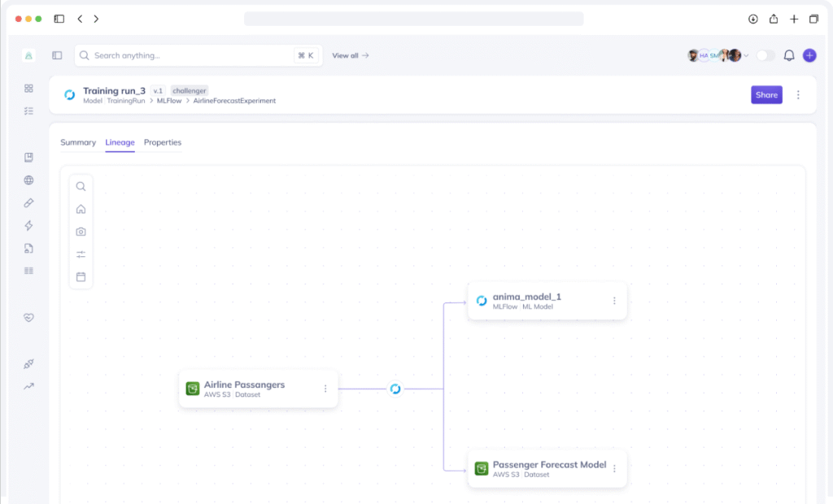833x504 pixels.
Task: Open the link icon in the sidebar
Action: [28, 202]
